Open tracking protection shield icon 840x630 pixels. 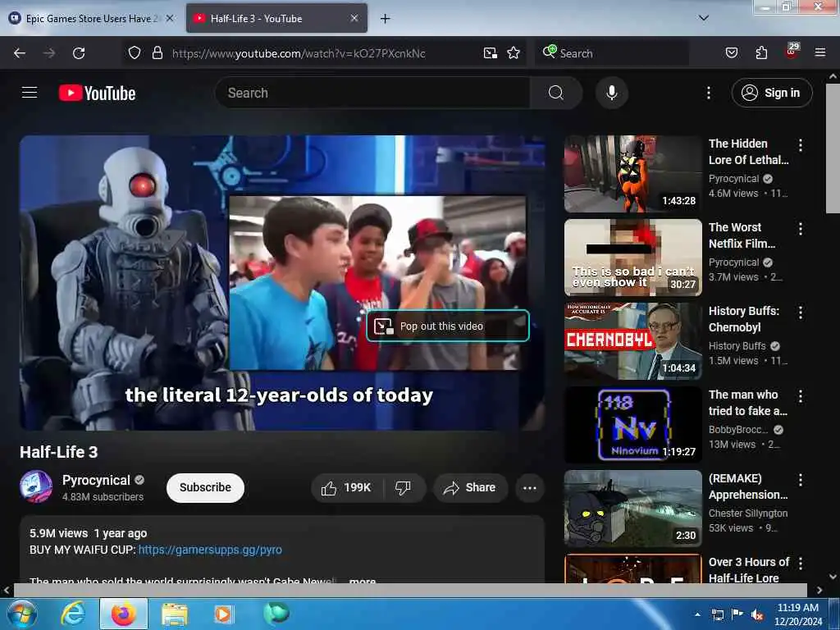coord(135,52)
